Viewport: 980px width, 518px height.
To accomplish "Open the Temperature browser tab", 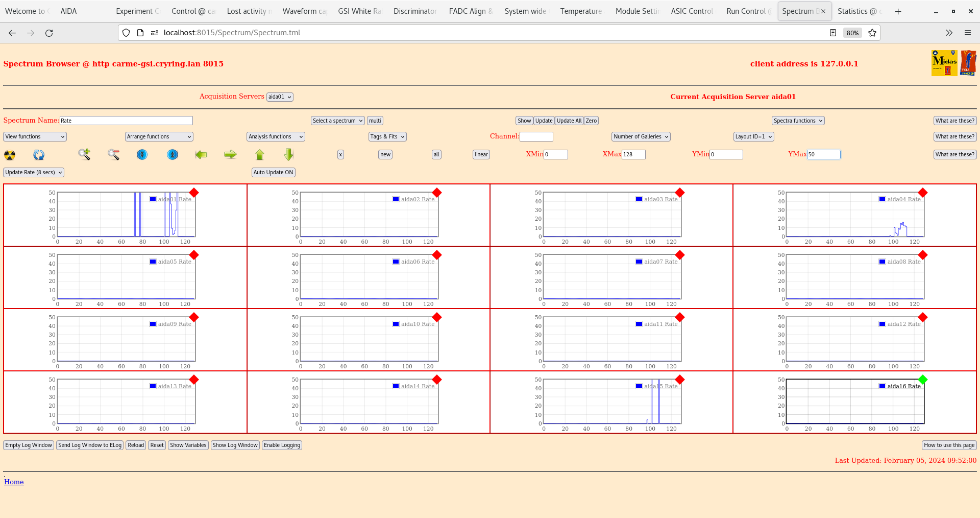I will tap(580, 11).
